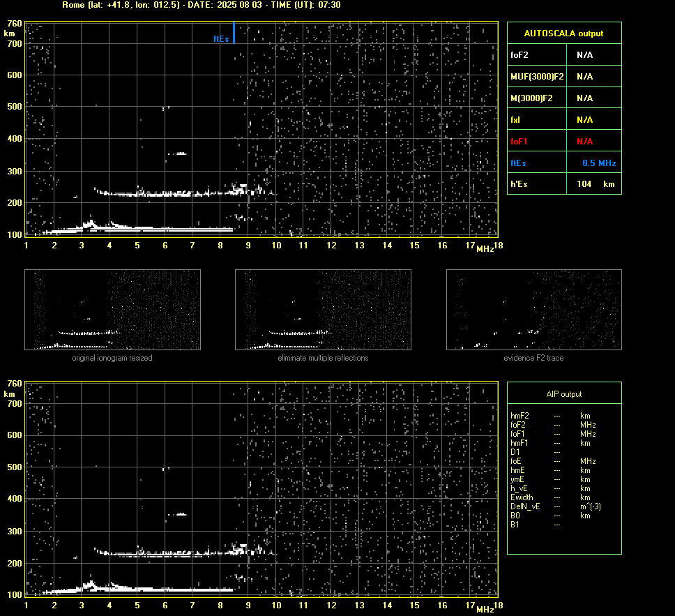Click the N/A value beside foF2

[x=584, y=54]
